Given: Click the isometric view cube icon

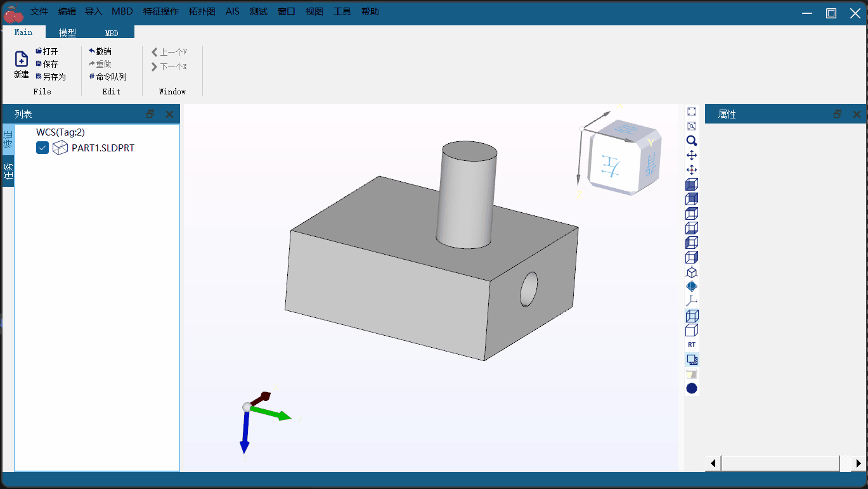Looking at the screenshot, I should click(x=692, y=272).
